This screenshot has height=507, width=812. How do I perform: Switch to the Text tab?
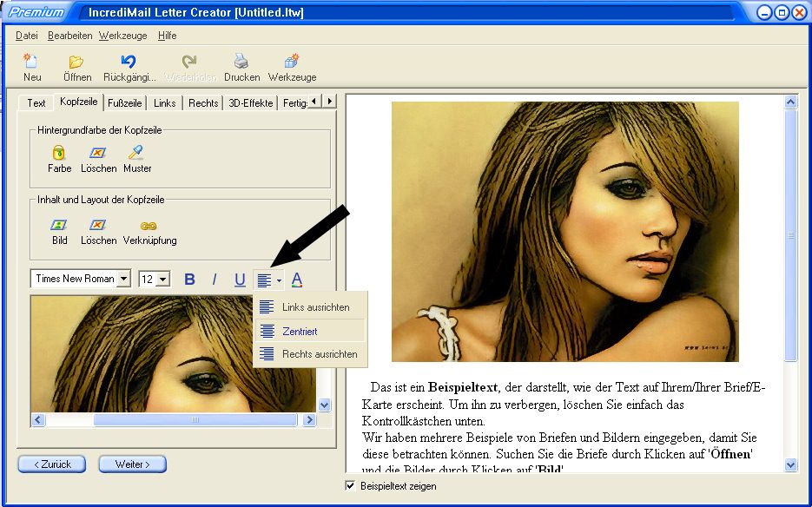(36, 103)
